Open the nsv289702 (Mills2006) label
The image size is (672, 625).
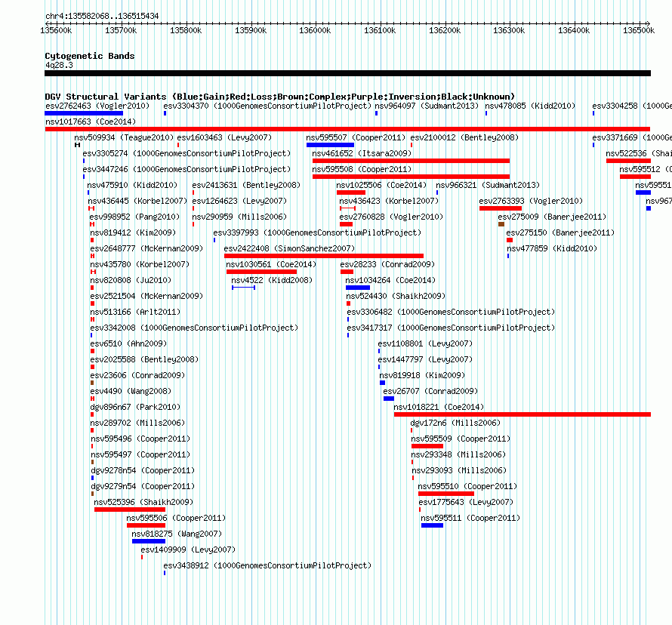click(x=137, y=423)
